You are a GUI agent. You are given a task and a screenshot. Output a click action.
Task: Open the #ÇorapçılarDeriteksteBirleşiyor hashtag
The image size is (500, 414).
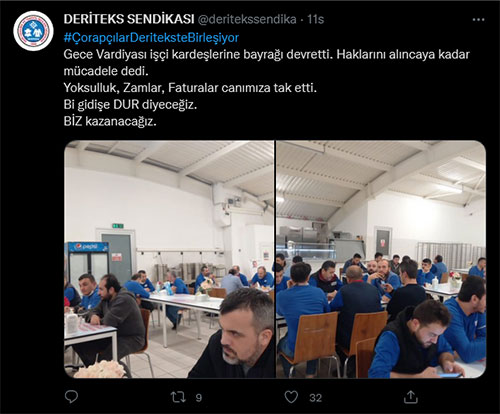click(151, 37)
